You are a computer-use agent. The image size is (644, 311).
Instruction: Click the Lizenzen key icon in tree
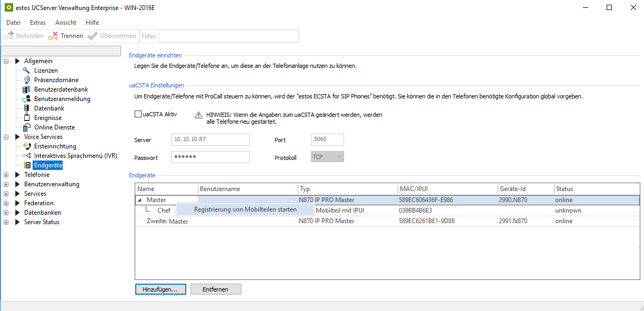click(x=27, y=71)
